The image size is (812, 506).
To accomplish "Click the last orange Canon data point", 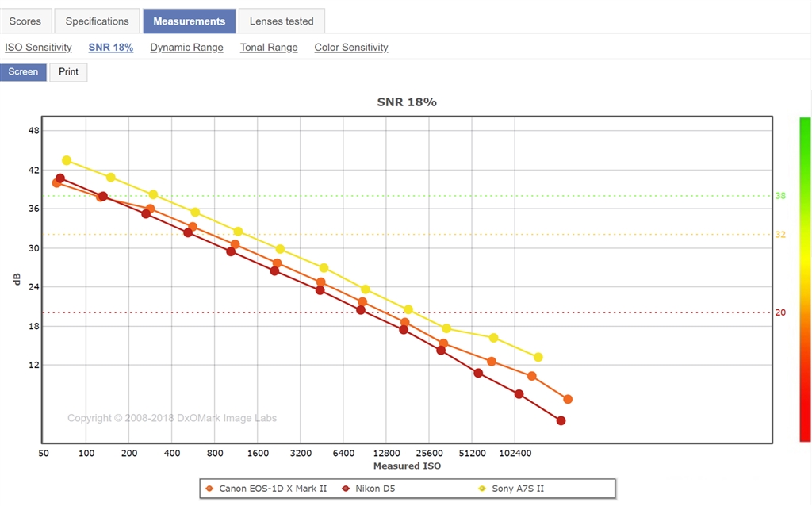I will (x=568, y=399).
